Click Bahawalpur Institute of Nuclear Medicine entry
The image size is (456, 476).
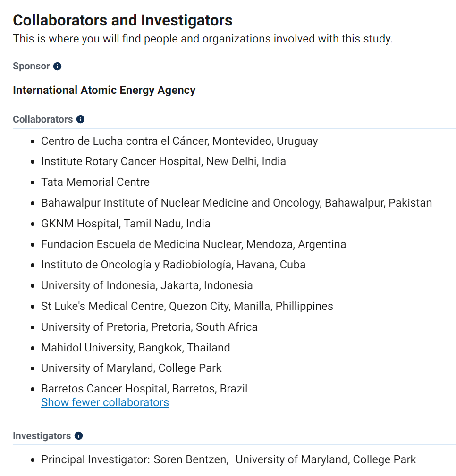(x=236, y=203)
